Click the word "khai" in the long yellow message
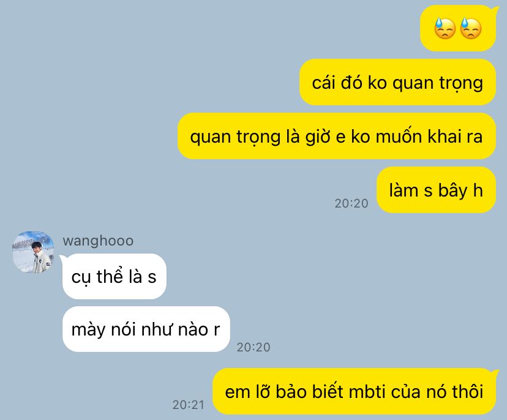Image resolution: width=507 pixels, height=420 pixels. [445, 136]
